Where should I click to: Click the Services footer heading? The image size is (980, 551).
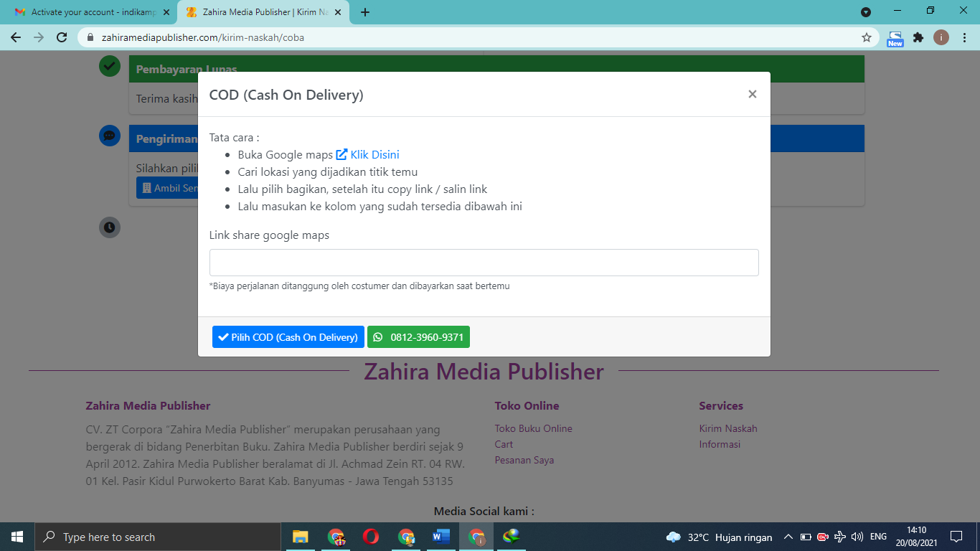click(x=721, y=405)
